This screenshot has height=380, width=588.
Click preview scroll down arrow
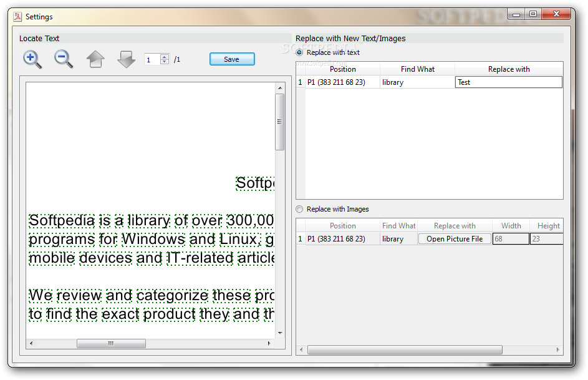pyautogui.click(x=280, y=333)
